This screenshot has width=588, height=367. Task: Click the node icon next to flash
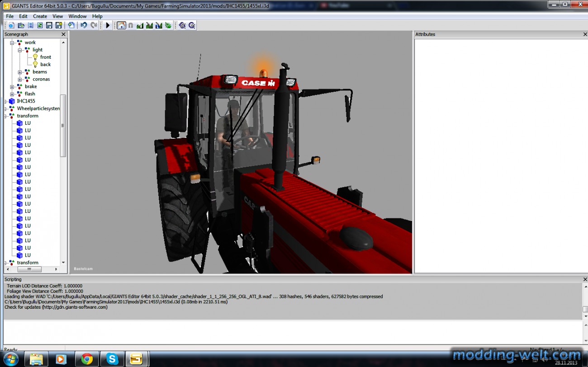pyautogui.click(x=19, y=94)
